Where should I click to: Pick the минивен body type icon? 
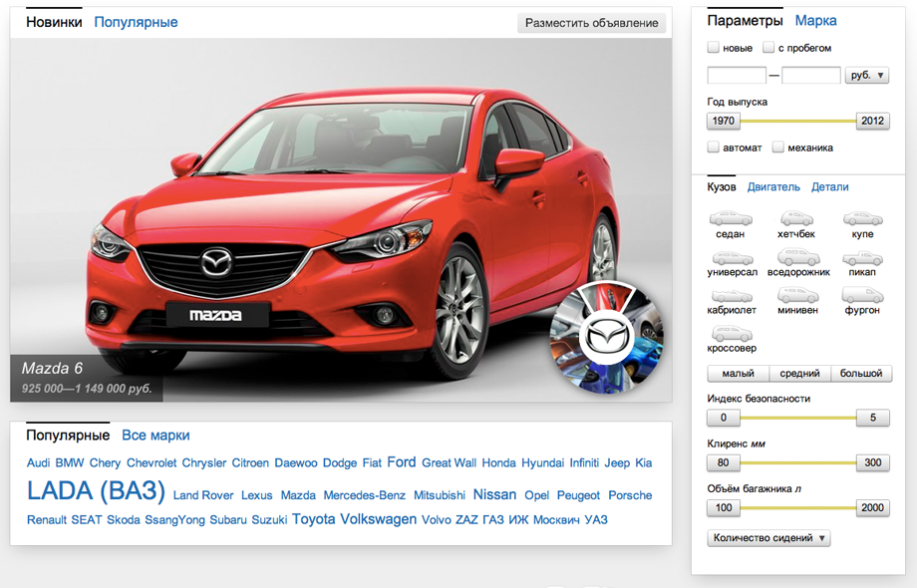coord(797,295)
